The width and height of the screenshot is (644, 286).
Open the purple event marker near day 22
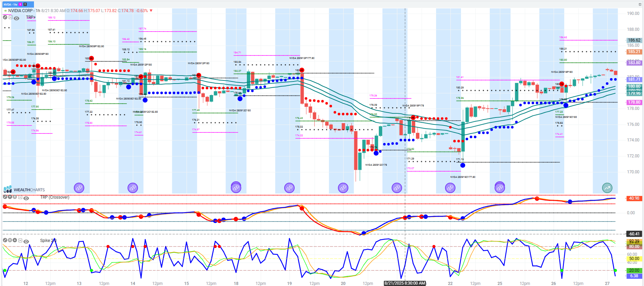point(450,188)
